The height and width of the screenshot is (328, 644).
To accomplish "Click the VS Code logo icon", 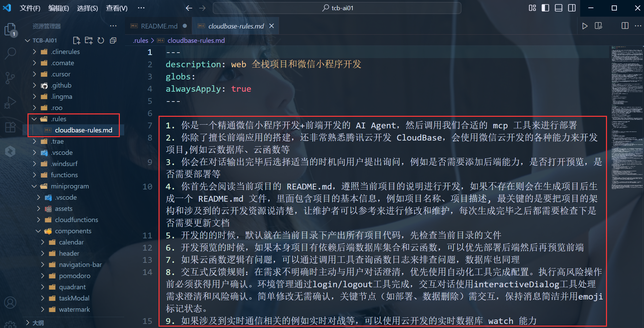I will (7, 8).
